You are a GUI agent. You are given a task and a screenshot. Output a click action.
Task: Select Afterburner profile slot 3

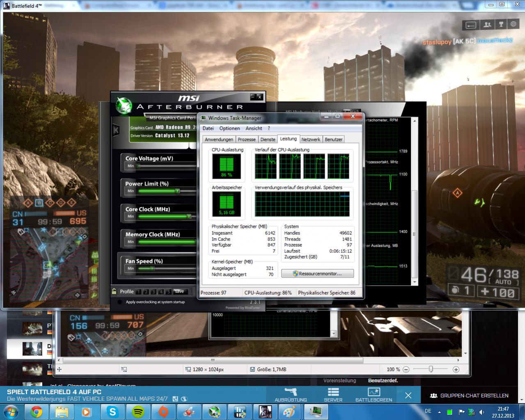[153, 292]
